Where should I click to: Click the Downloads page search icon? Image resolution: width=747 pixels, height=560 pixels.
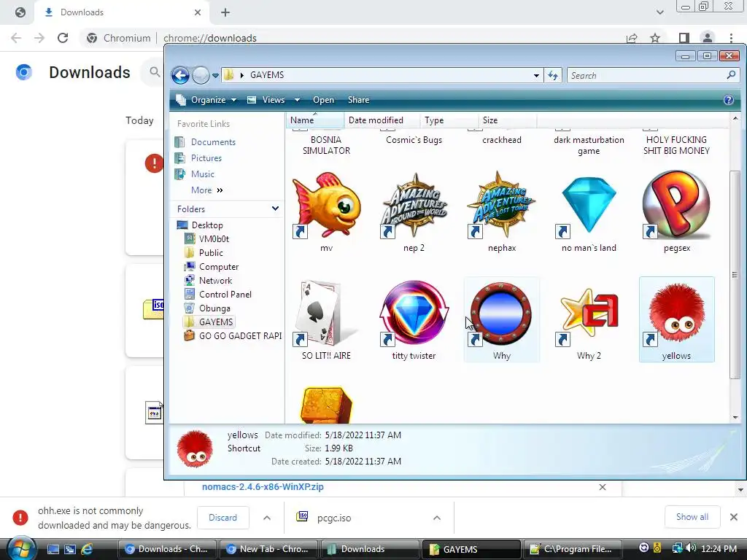[155, 72]
